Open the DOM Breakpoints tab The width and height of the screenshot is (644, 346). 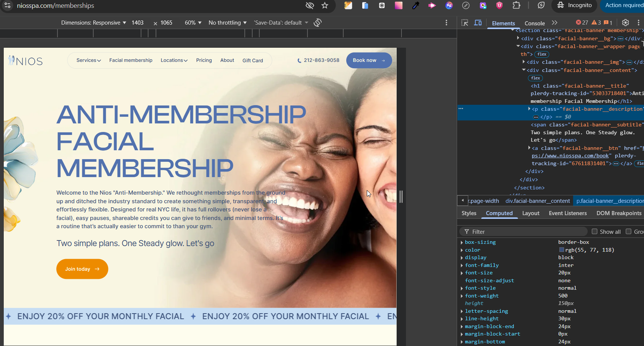pyautogui.click(x=619, y=213)
